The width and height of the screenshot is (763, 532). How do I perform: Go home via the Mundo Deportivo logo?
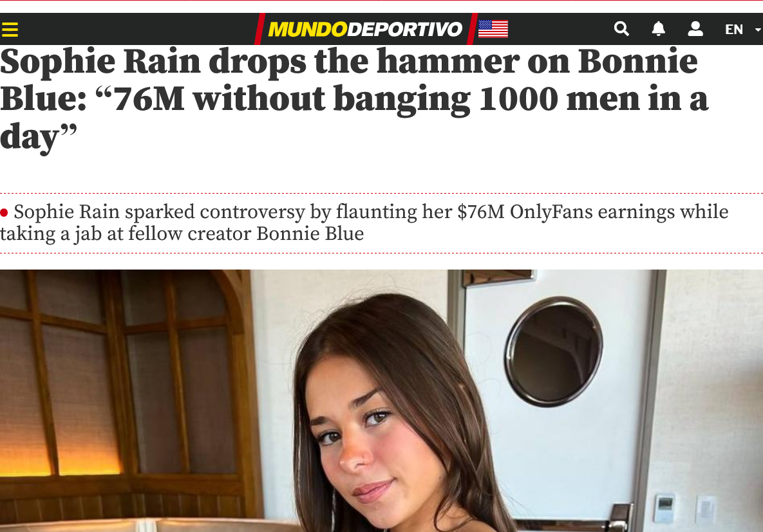click(365, 29)
